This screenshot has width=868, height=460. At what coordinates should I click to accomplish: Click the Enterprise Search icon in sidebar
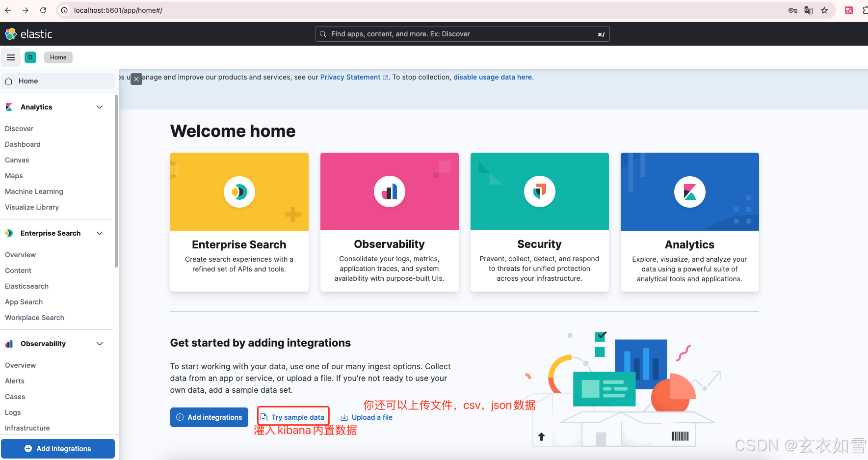coord(9,233)
